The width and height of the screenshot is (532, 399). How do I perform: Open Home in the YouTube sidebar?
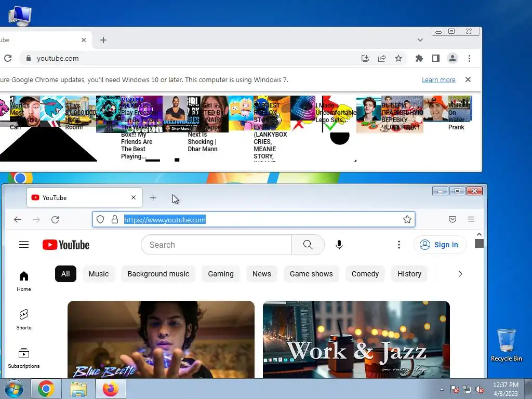(24, 281)
